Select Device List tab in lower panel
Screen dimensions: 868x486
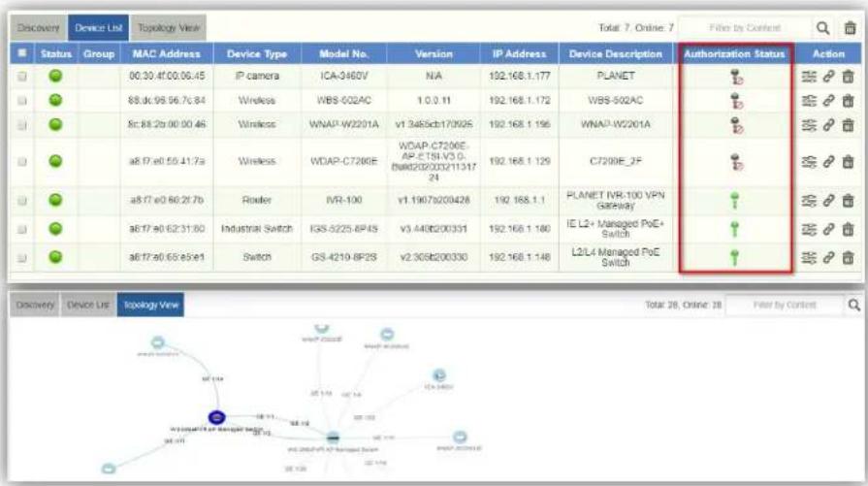click(x=88, y=305)
